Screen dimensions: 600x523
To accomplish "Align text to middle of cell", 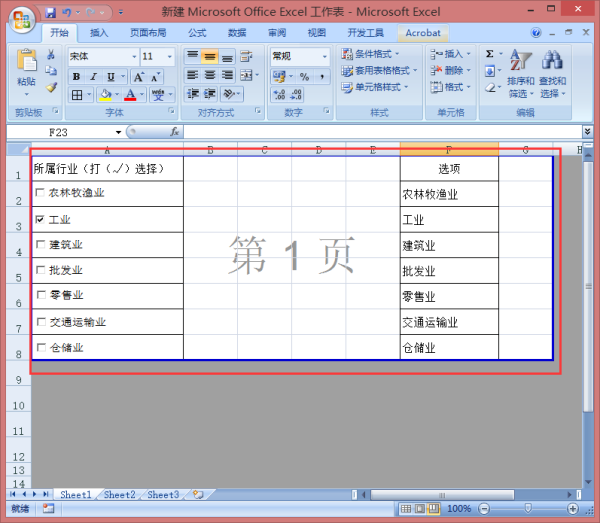I will pyautogui.click(x=209, y=57).
